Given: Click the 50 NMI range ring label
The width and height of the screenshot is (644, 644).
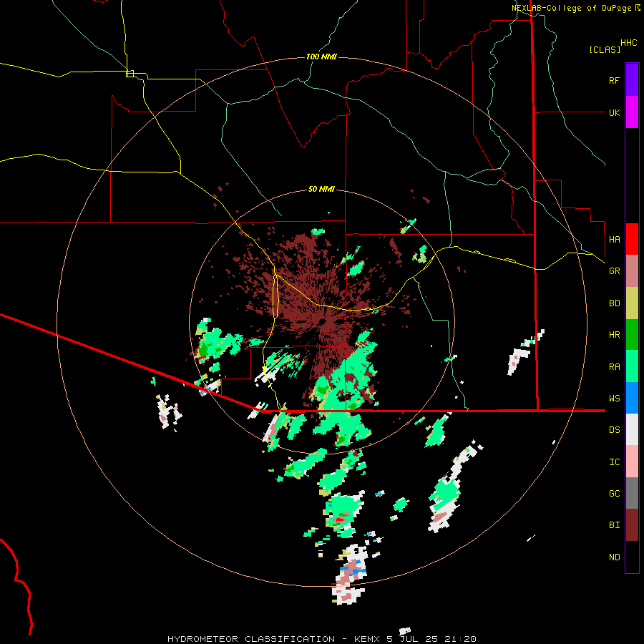Looking at the screenshot, I should click(321, 189).
